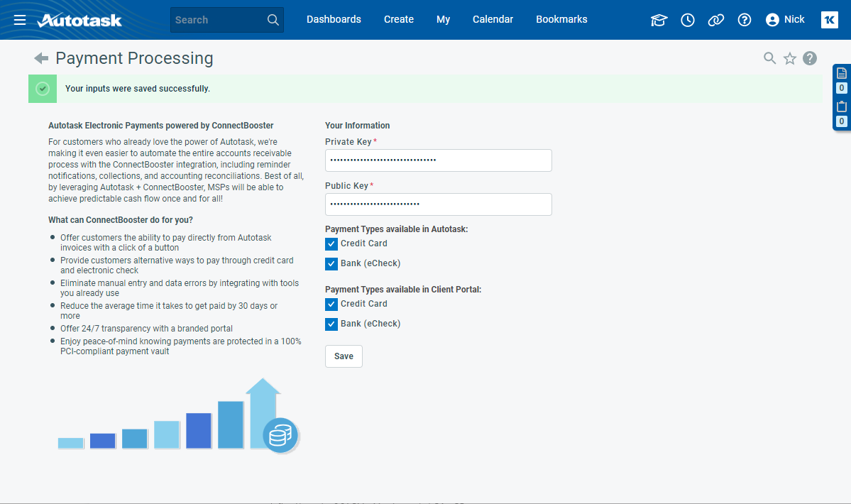
Task: Click 'Payment Types available in Autotask:' label
Action: click(396, 229)
